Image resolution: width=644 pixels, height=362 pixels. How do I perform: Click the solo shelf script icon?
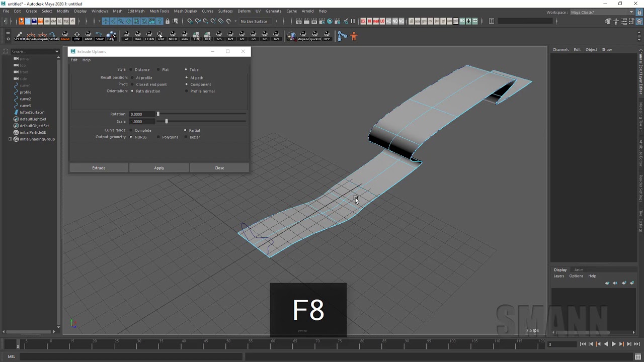point(185,36)
